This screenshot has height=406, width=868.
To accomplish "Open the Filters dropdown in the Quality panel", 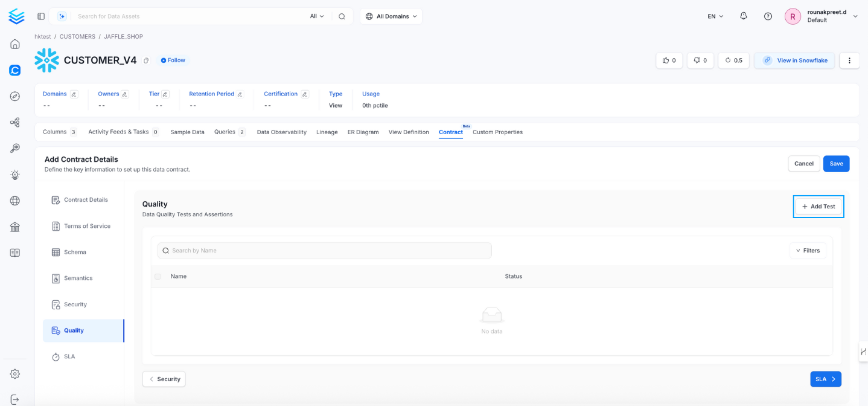I will (x=808, y=250).
